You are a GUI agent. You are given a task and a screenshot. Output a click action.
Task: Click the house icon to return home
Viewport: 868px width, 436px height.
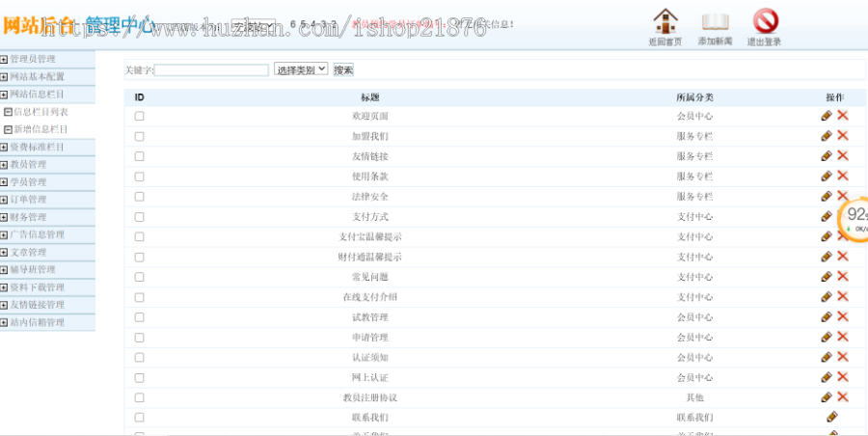(x=665, y=21)
